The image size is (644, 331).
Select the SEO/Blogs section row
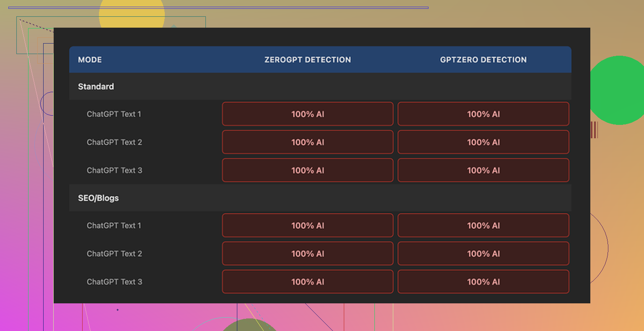click(99, 198)
